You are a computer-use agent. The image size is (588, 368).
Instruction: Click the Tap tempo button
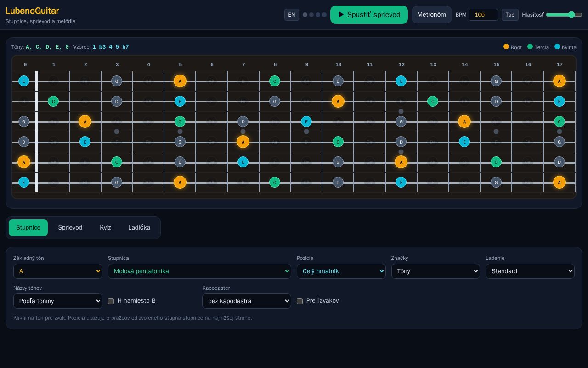(510, 15)
